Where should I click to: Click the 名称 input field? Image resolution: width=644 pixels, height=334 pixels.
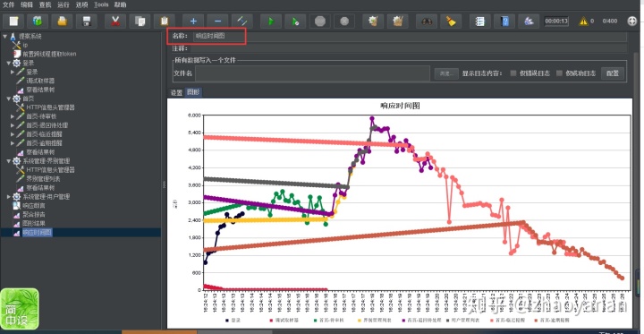pos(410,36)
